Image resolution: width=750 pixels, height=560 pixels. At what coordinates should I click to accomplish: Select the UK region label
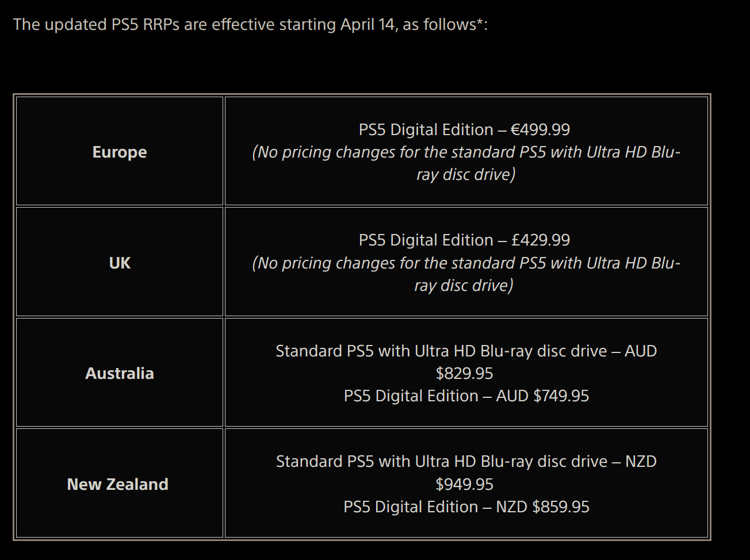click(120, 263)
